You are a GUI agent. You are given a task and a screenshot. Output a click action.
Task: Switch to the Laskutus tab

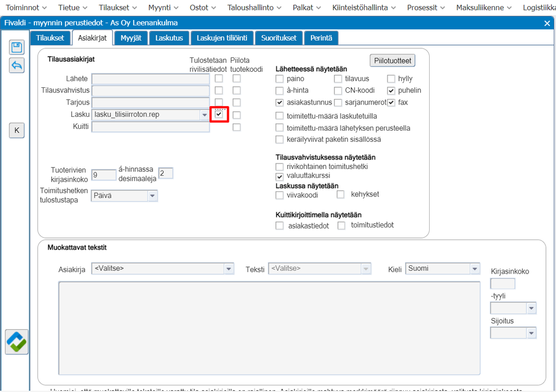point(169,38)
